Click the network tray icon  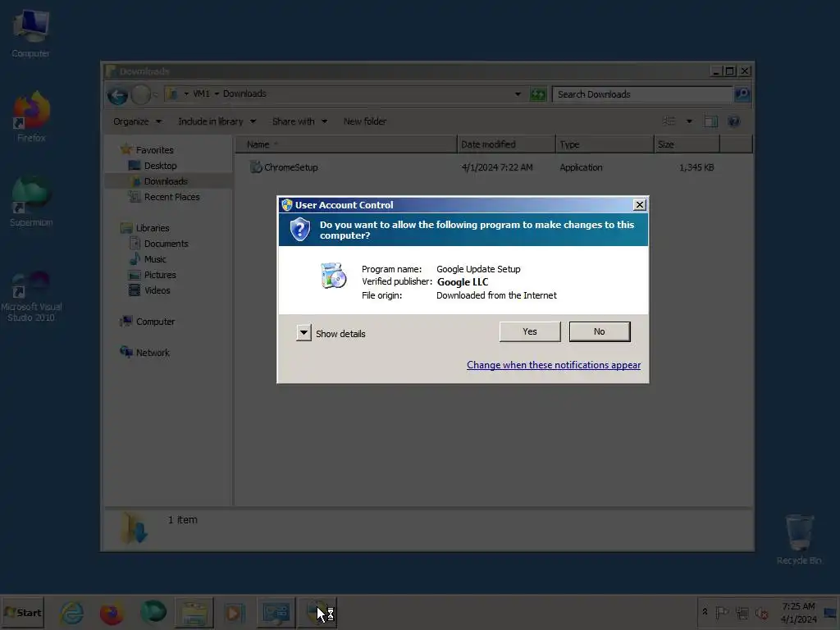(x=742, y=612)
